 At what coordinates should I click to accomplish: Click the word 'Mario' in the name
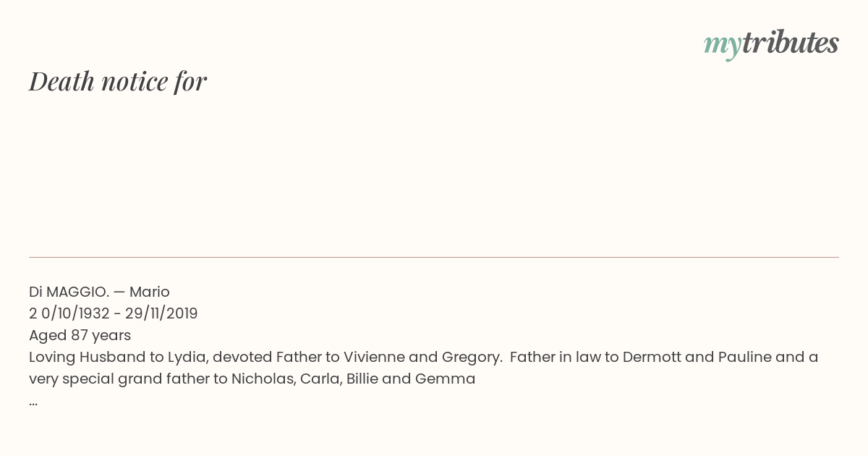(x=150, y=292)
